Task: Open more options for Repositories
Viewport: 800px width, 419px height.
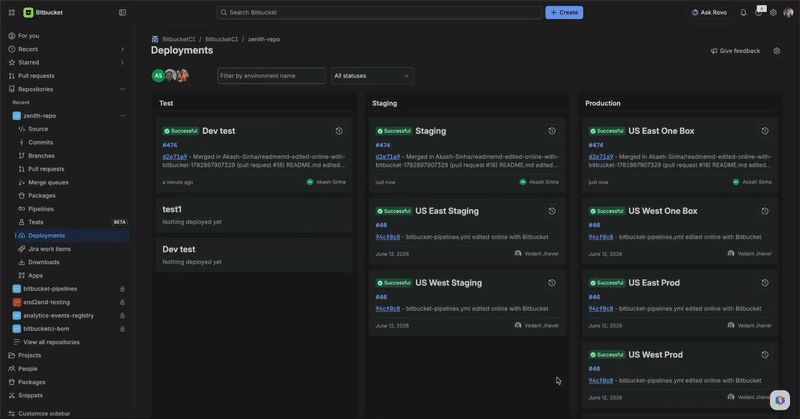Action: pyautogui.click(x=122, y=89)
